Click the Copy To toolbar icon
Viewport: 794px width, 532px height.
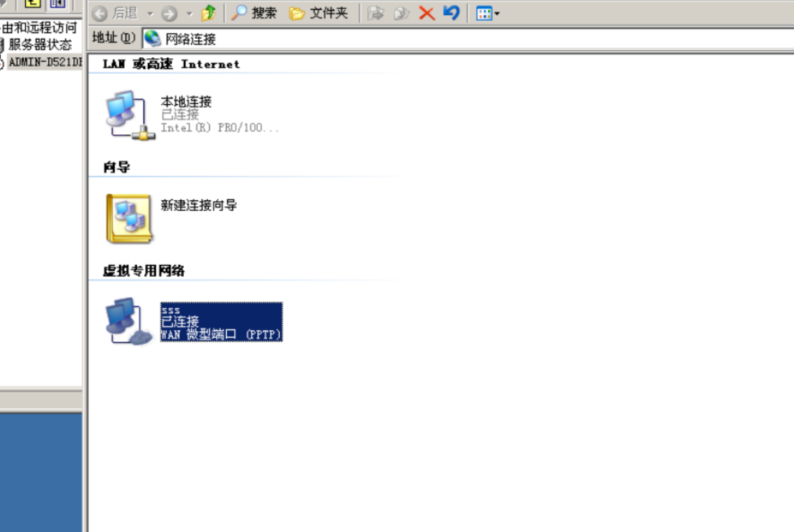click(401, 13)
